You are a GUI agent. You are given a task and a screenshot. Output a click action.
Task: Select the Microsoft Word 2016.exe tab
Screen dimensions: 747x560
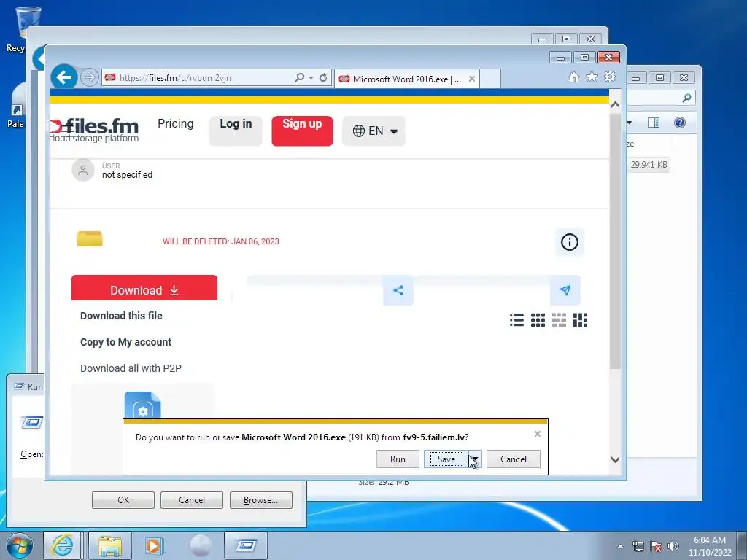[x=407, y=79]
